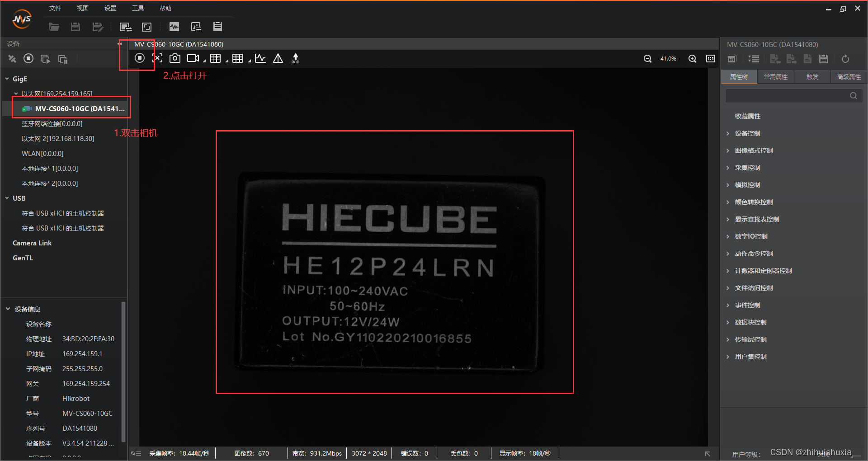Select the GenTL tree item
The image size is (868, 461).
tap(23, 258)
